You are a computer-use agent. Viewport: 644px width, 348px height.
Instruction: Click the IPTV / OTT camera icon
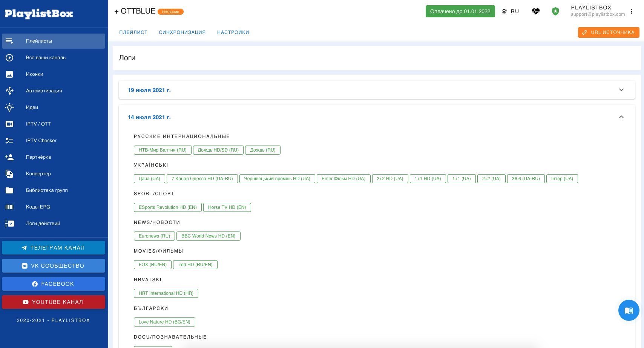tap(9, 124)
